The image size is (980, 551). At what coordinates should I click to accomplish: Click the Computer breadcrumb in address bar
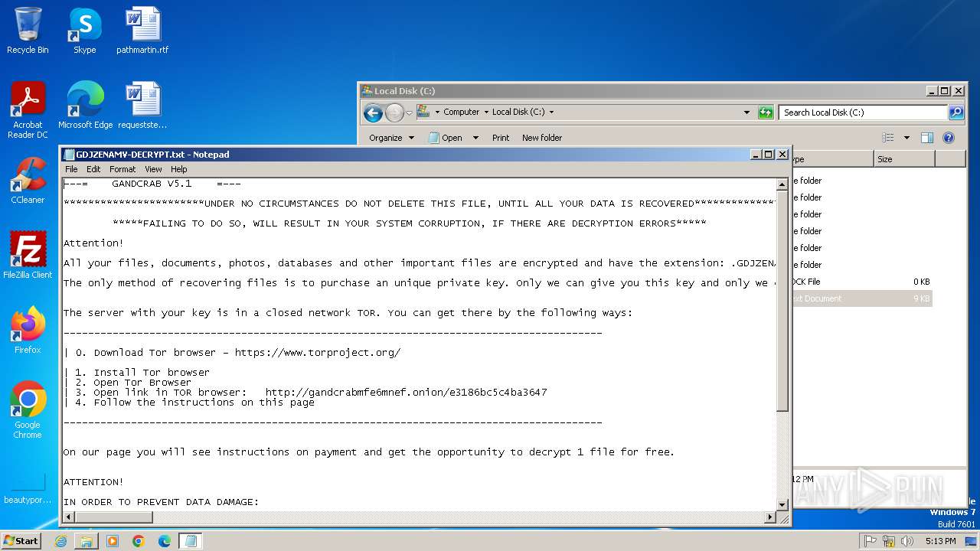tap(461, 112)
